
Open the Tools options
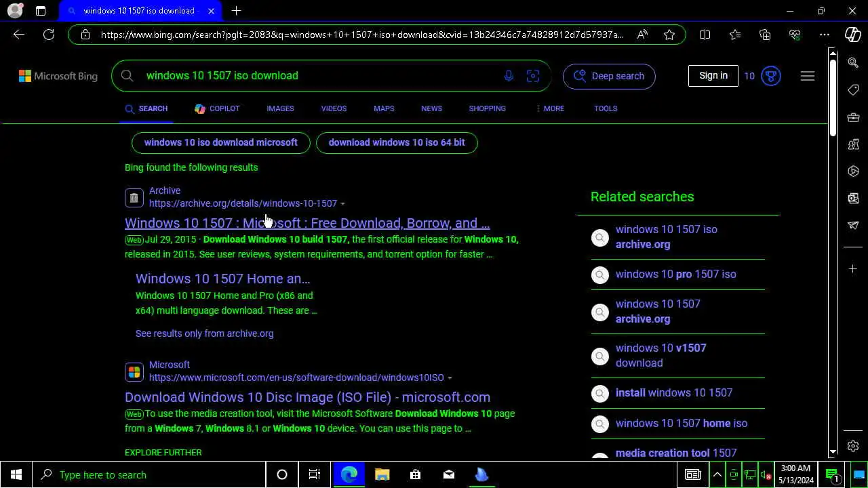click(606, 108)
